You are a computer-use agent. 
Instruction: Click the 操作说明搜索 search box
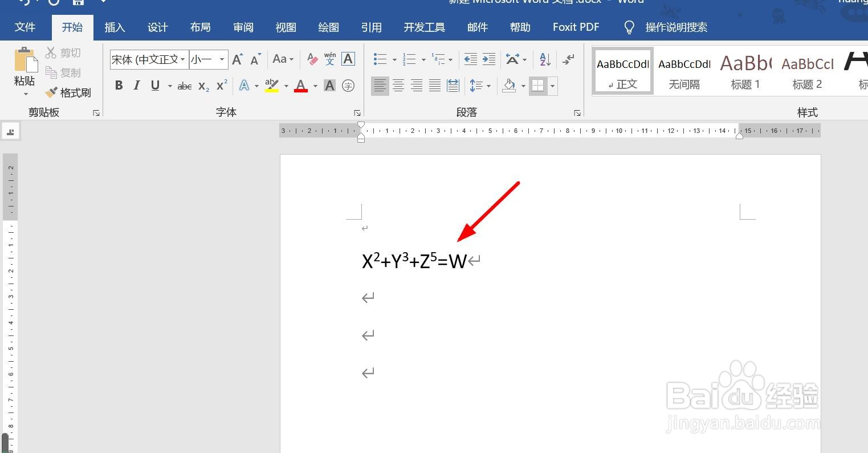point(676,27)
